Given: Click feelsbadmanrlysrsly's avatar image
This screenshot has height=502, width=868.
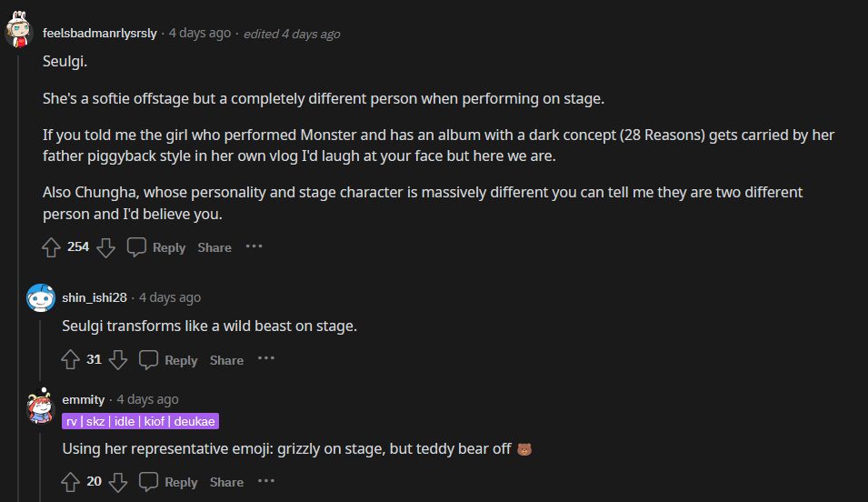Looking at the screenshot, I should point(20,31).
